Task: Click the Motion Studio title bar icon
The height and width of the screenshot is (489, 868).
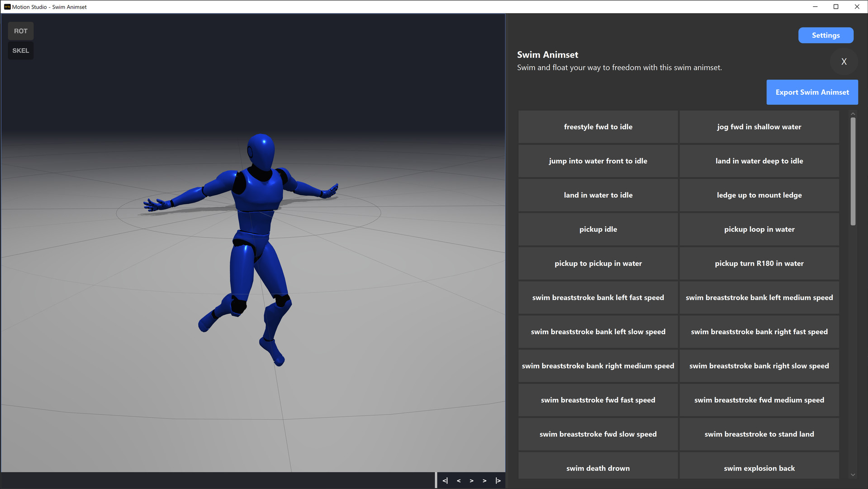Action: [x=6, y=7]
